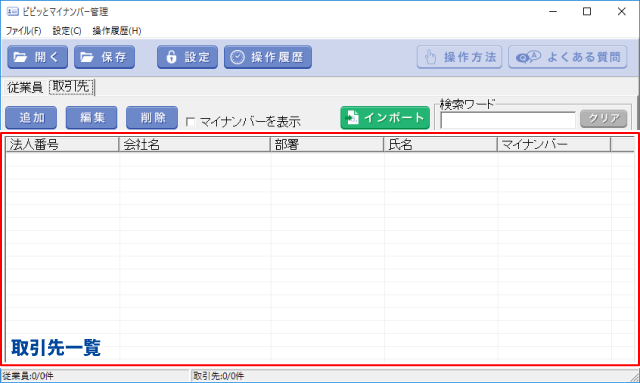Click the 開く open folder button
The image size is (640, 383).
pyautogui.click(x=37, y=57)
